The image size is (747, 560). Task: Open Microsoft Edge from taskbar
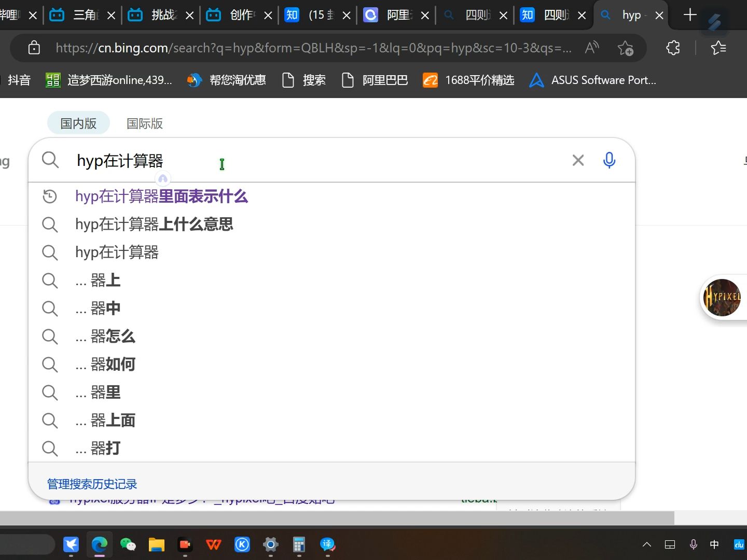100,544
